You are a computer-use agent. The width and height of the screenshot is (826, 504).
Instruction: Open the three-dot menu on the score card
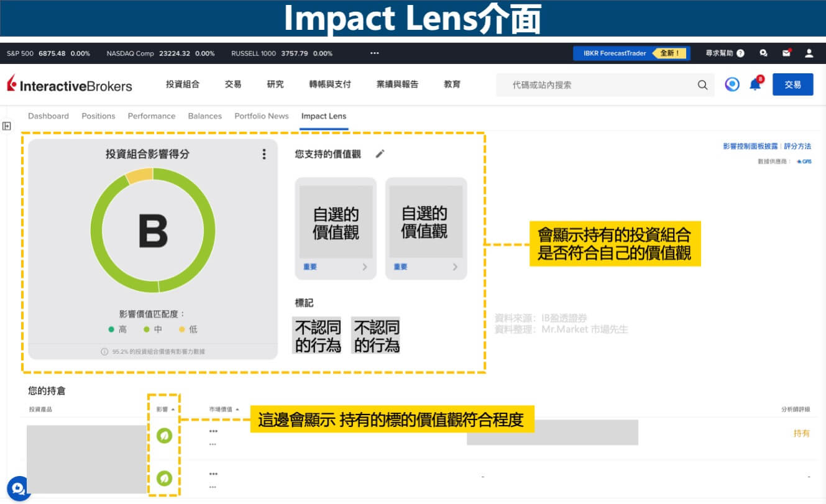point(264,154)
